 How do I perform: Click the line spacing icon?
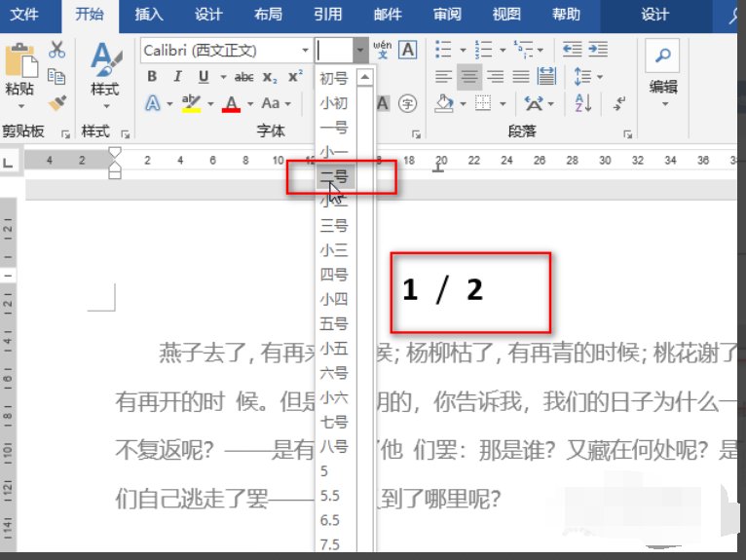(x=582, y=77)
